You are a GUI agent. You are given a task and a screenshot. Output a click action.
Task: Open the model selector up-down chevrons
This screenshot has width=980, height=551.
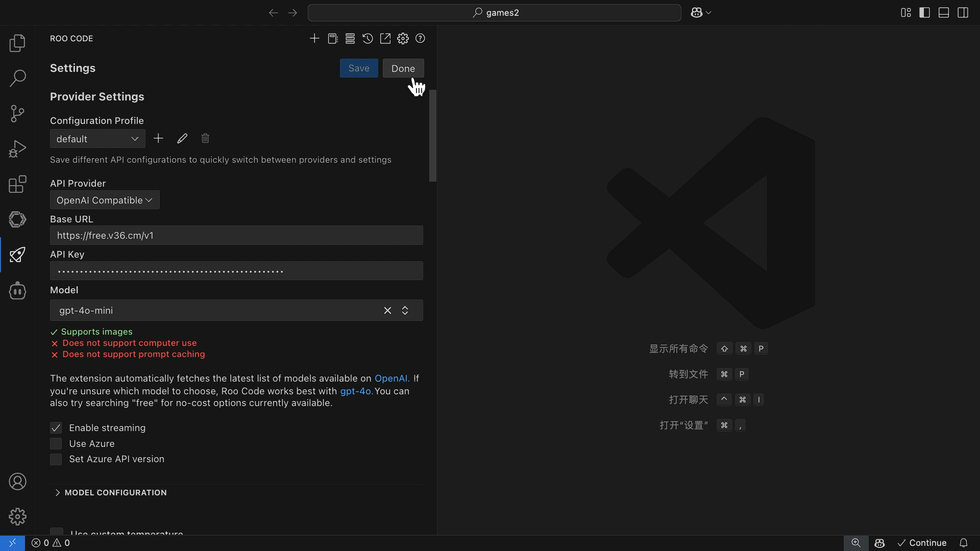405,310
